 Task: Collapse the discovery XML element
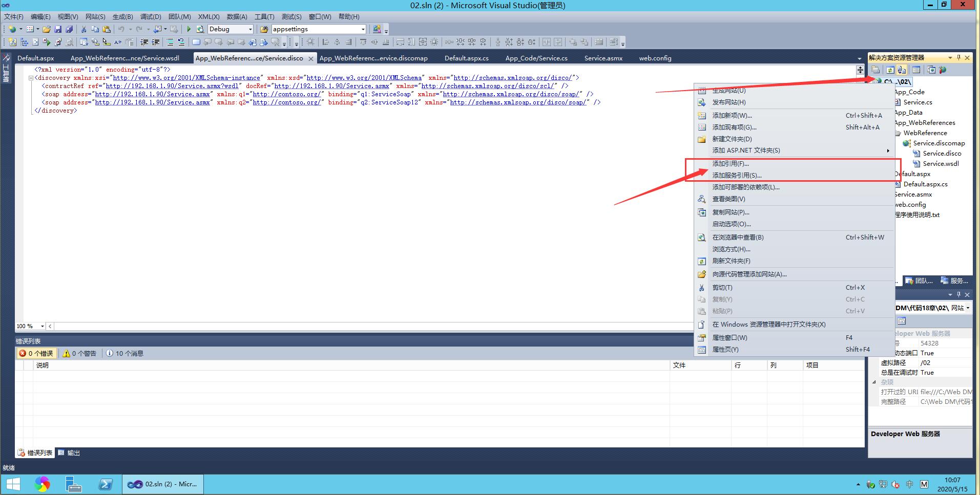(x=31, y=78)
